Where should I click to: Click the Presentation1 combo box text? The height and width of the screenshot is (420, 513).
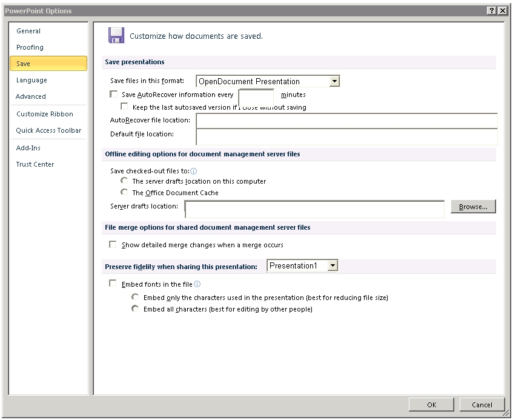click(293, 266)
